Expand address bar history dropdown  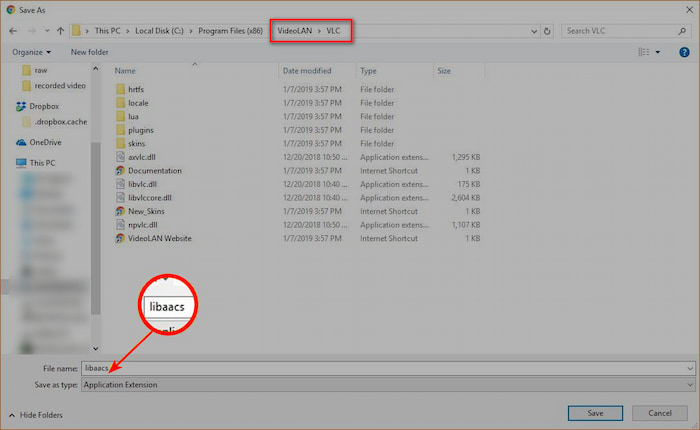pos(534,31)
